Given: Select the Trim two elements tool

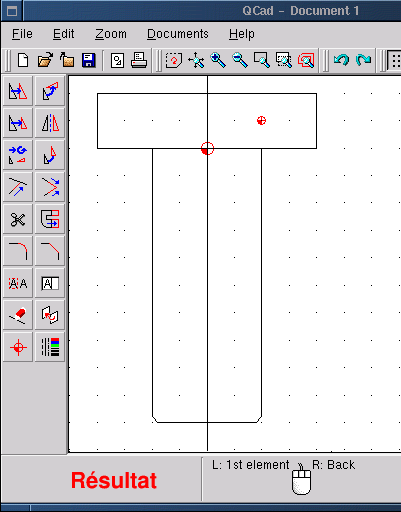Looking at the screenshot, I should (x=50, y=187).
